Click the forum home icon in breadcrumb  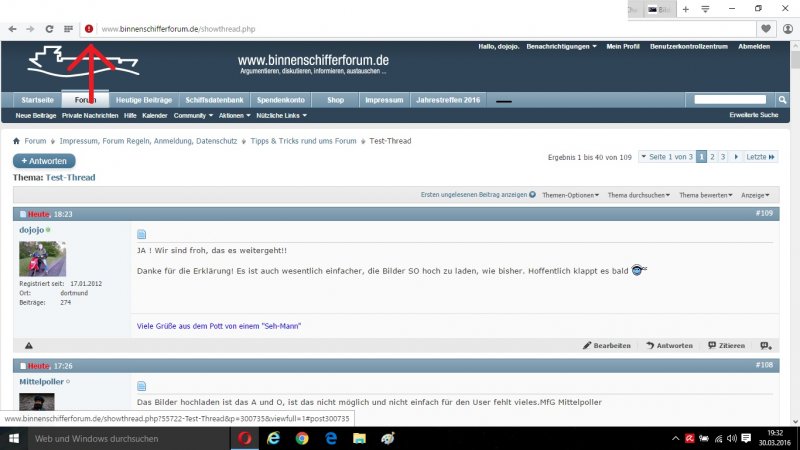click(17, 141)
